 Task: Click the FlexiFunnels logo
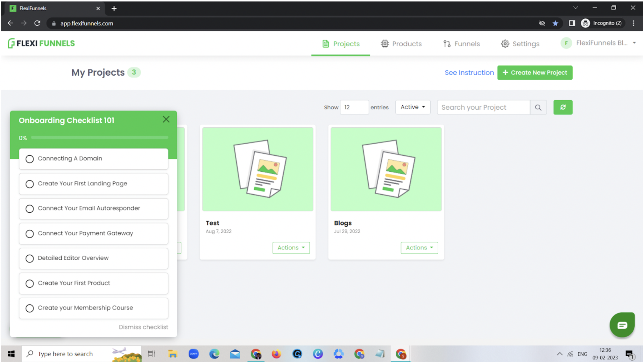click(x=41, y=43)
